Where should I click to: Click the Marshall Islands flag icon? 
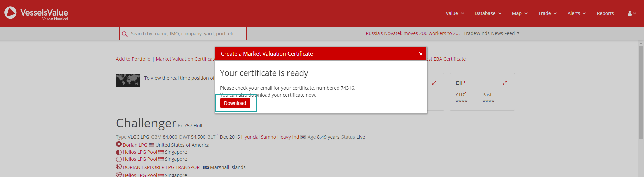[x=206, y=167]
